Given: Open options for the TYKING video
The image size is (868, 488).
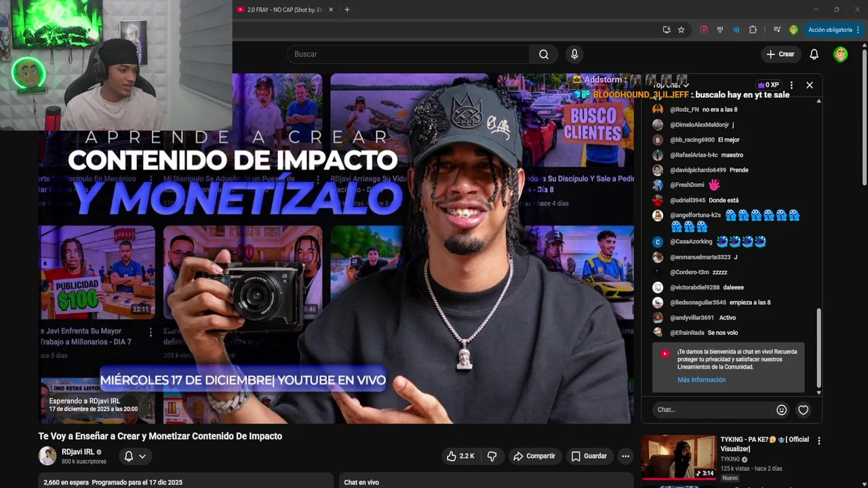Looking at the screenshot, I should pyautogui.click(x=818, y=441).
